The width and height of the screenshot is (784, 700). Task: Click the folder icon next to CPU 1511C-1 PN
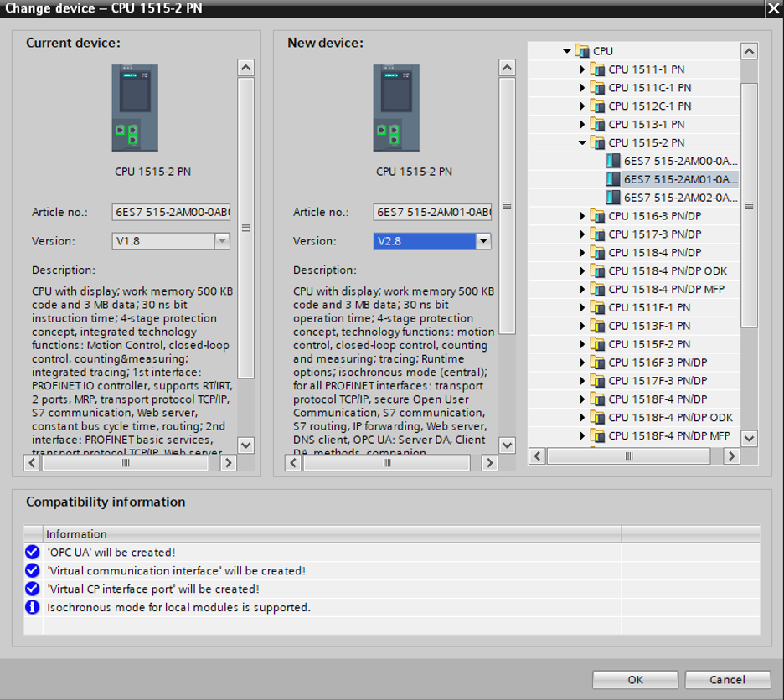click(x=597, y=87)
